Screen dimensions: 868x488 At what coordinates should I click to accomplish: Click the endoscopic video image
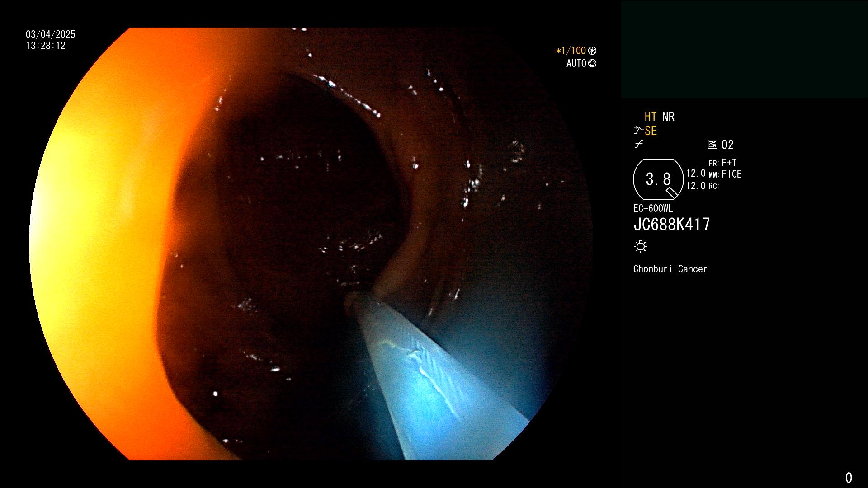tap(311, 244)
